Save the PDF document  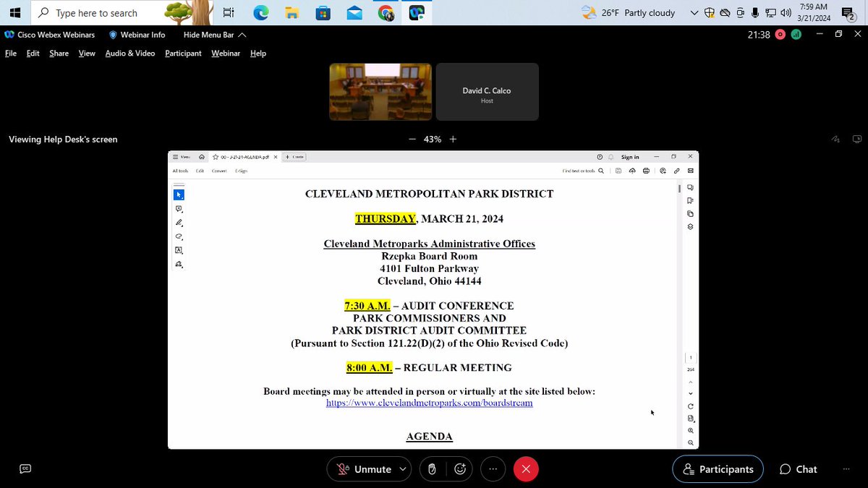click(619, 171)
